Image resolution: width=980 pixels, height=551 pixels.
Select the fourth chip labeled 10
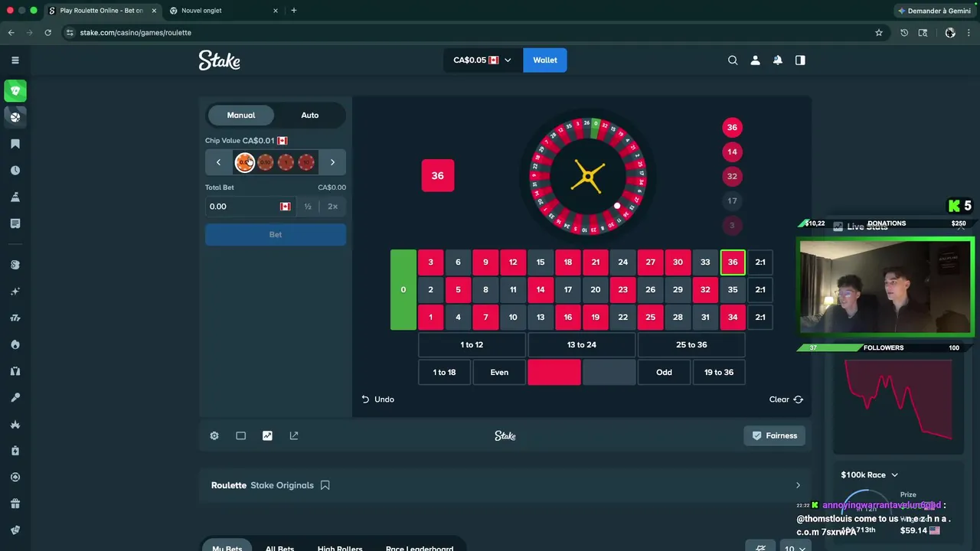(306, 162)
